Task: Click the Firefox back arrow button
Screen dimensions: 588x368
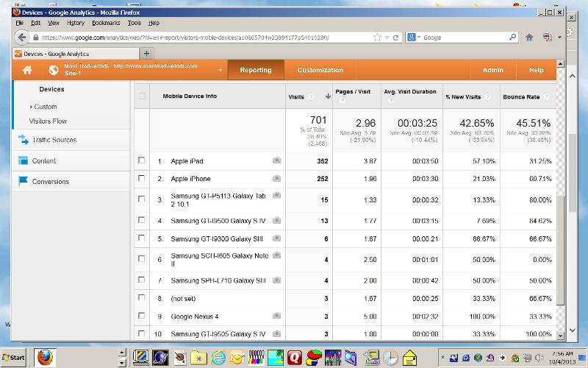Action: (x=22, y=38)
